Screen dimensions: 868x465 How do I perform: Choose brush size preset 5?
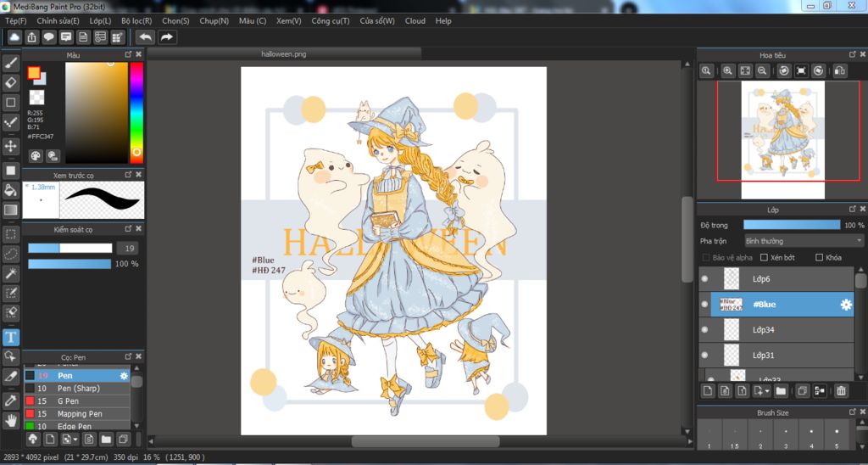837,434
